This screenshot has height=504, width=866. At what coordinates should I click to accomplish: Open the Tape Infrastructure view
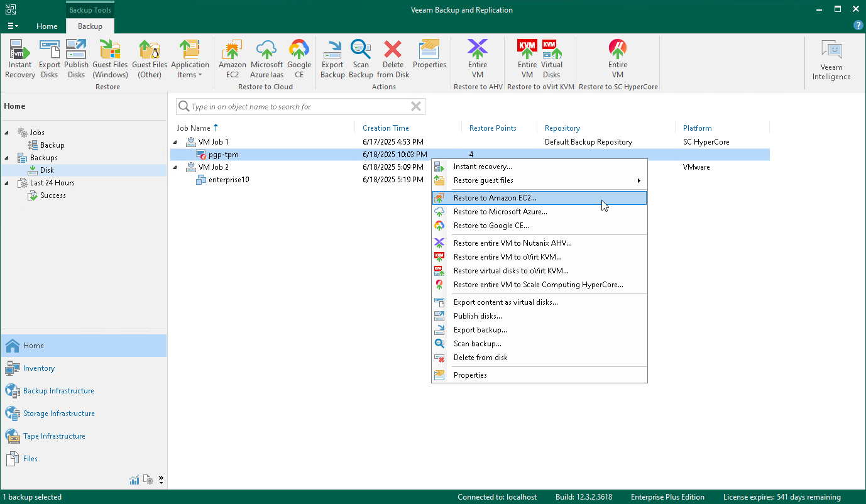click(84, 436)
